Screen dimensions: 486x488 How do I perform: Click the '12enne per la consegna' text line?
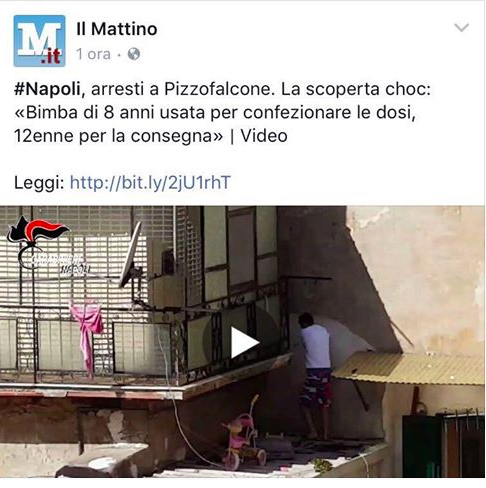[x=118, y=136]
